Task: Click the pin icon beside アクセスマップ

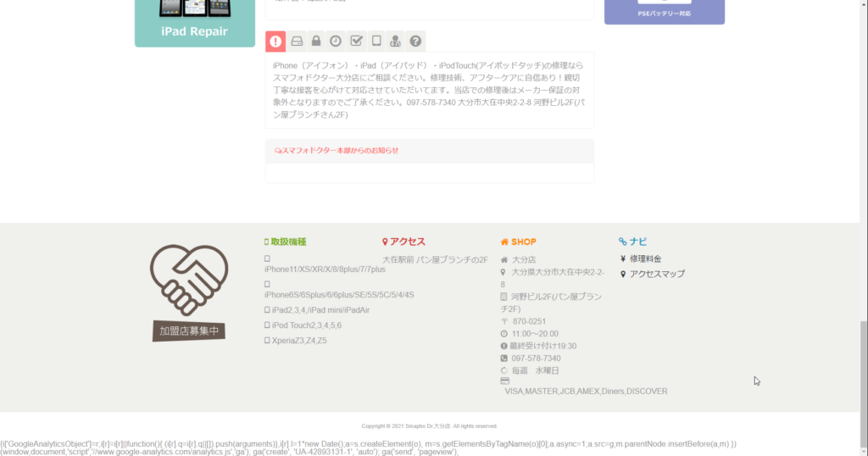Action: pos(623,274)
